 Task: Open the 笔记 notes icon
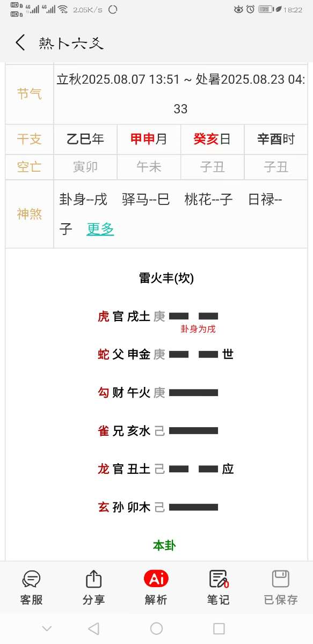pyautogui.click(x=219, y=579)
